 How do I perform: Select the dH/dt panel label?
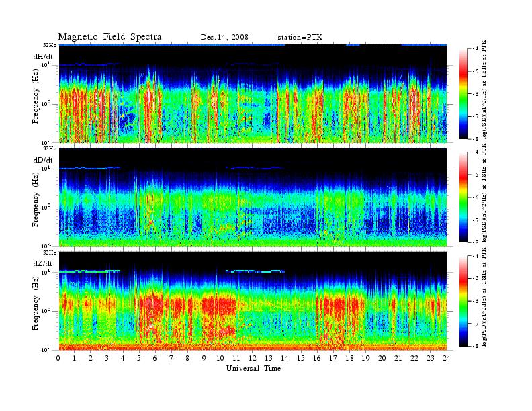(x=43, y=56)
